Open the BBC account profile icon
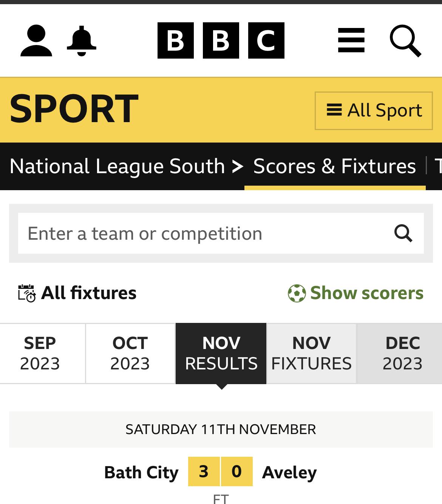 [36, 41]
